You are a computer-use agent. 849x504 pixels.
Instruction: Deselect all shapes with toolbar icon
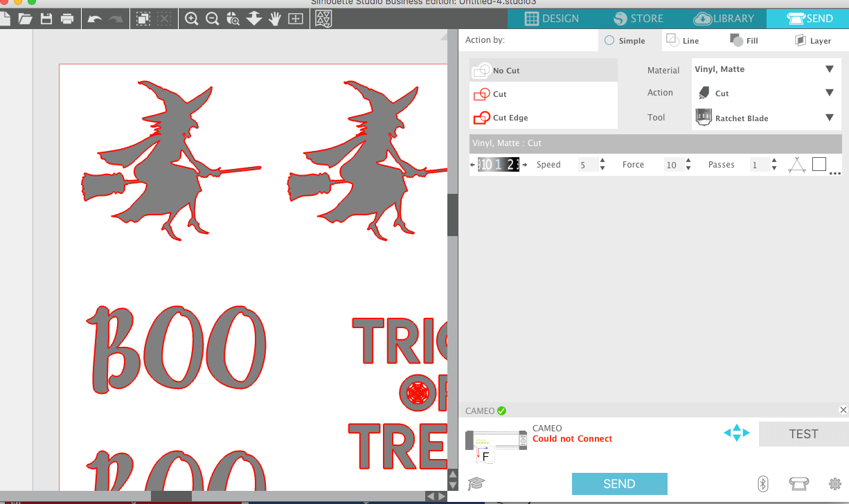pos(164,19)
